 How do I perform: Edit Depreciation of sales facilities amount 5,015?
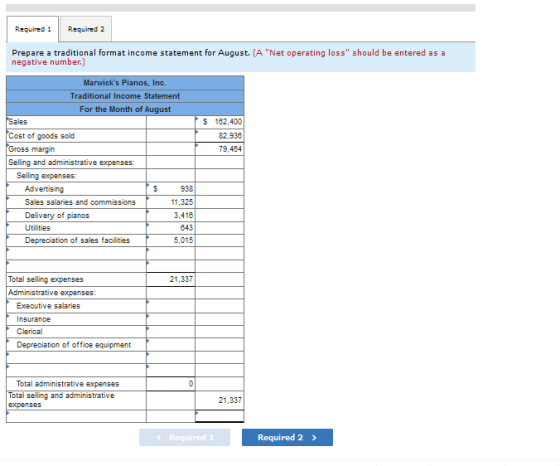pyautogui.click(x=171, y=240)
